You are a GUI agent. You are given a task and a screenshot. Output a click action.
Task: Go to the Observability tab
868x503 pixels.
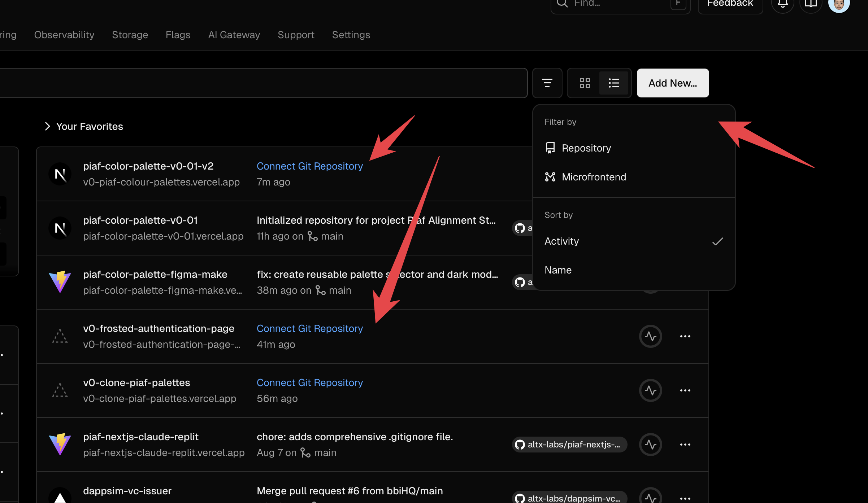64,35
